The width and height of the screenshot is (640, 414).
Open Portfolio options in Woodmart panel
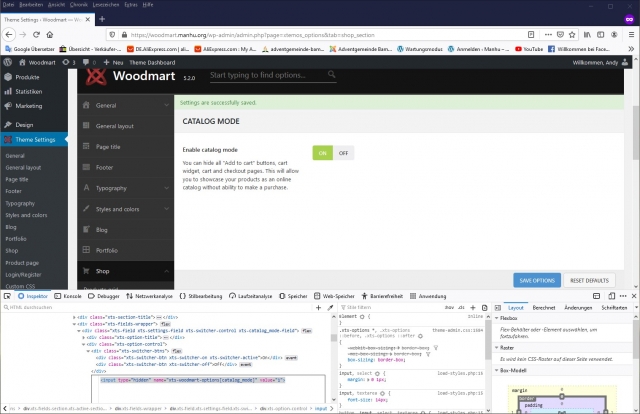tap(125, 250)
